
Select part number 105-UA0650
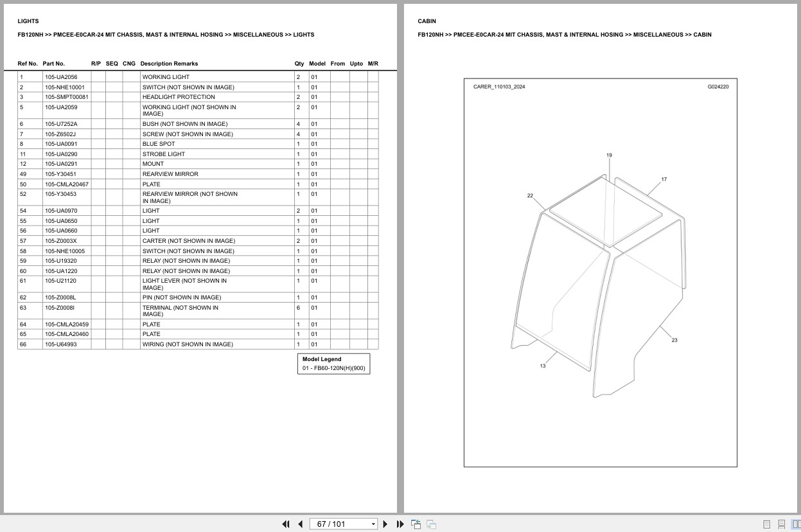[61, 221]
